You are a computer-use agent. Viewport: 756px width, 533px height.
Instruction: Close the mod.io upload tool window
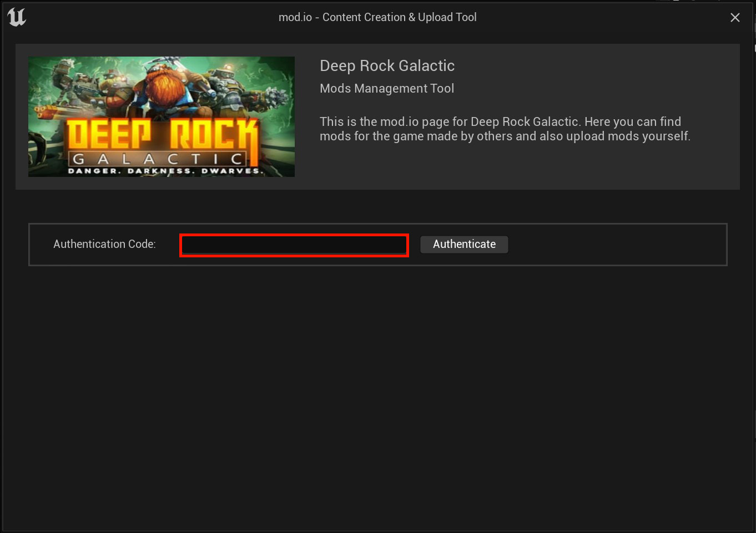pyautogui.click(x=735, y=18)
